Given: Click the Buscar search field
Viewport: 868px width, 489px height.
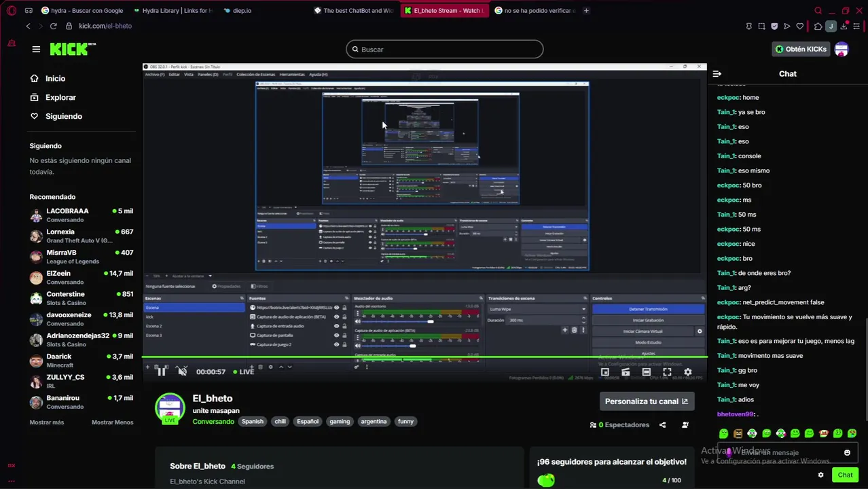Looking at the screenshot, I should (445, 50).
